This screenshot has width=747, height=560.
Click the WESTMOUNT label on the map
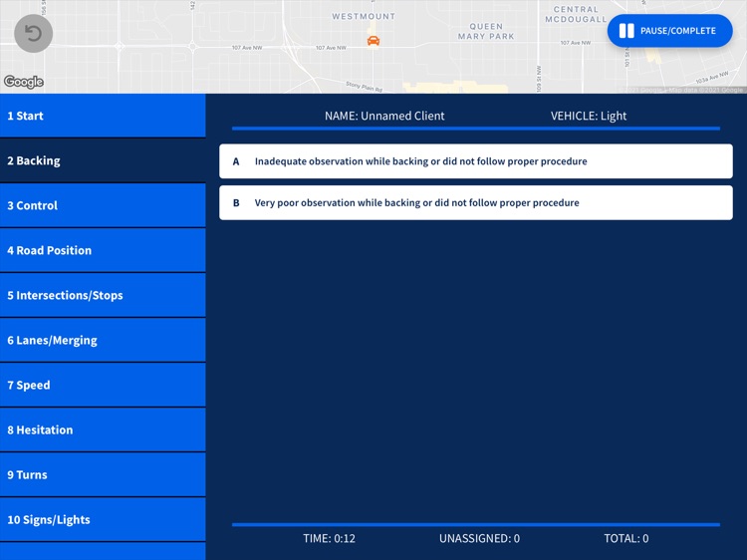click(364, 16)
